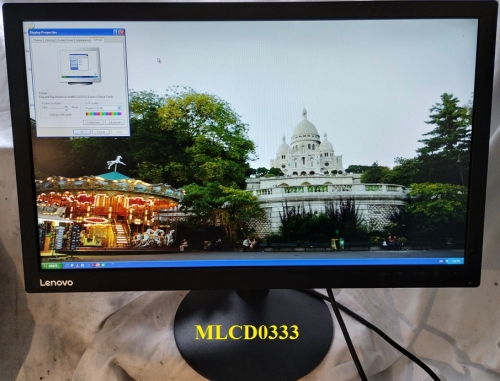Viewport: 500px width, 381px height.
Task: Open the Screen Saver tab
Action: [x=65, y=40]
